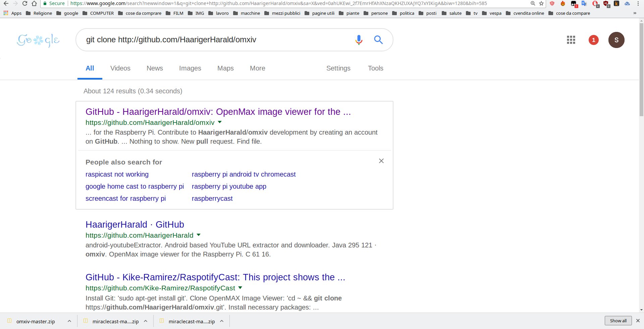The width and height of the screenshot is (644, 329).
Task: Search for raspicast not working
Action: pos(117,174)
